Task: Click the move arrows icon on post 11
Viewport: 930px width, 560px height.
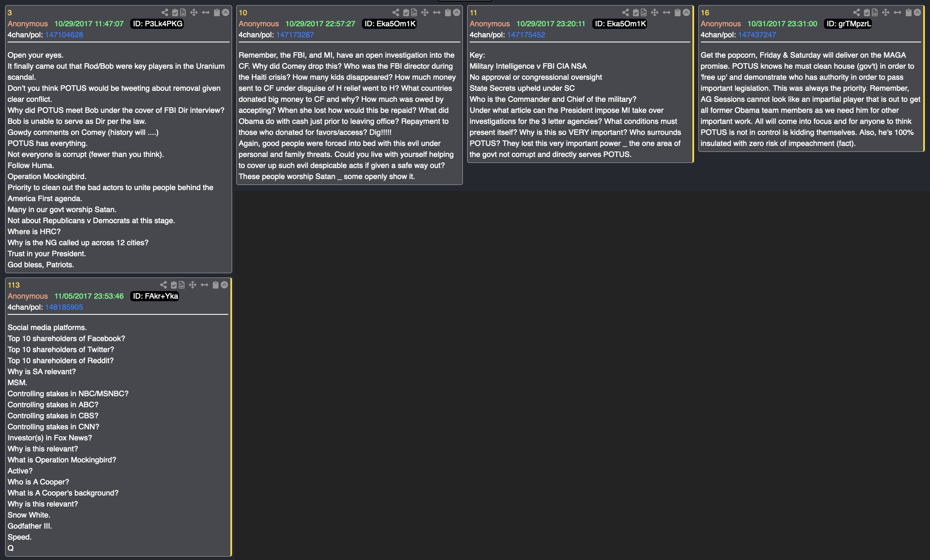Action: 655,13
